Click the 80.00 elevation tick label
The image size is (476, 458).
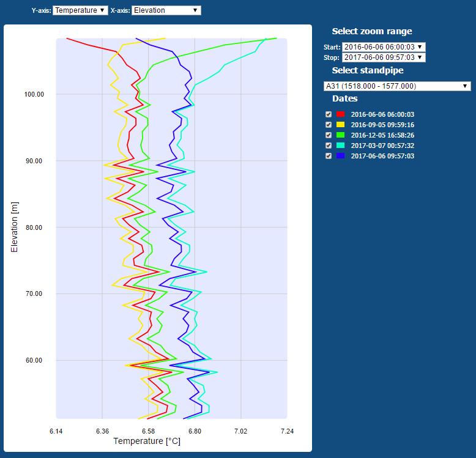click(x=34, y=227)
